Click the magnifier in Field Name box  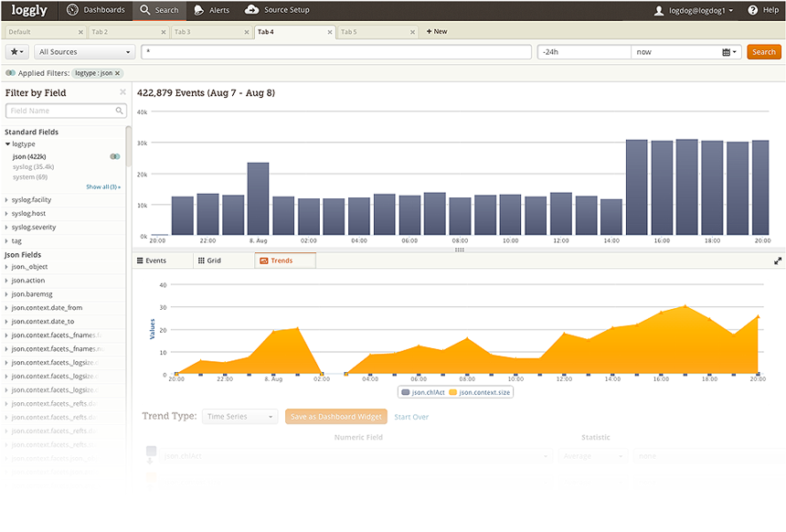(x=120, y=111)
